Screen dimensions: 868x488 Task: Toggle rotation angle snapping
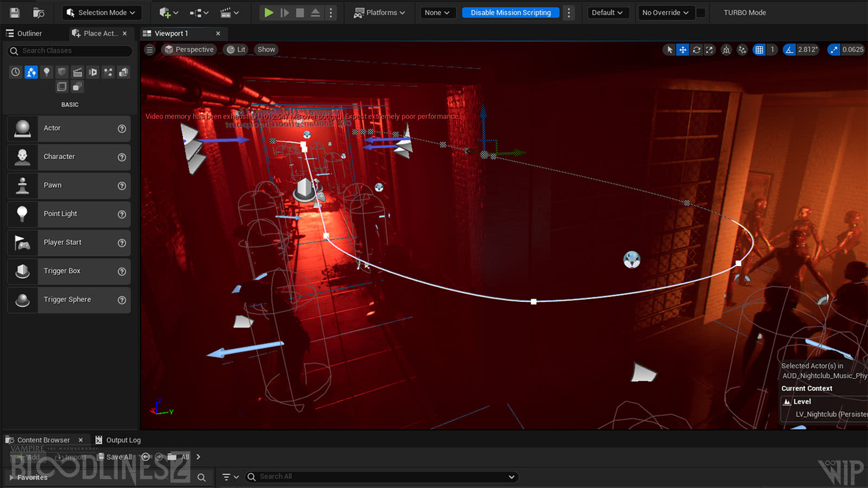pos(789,50)
